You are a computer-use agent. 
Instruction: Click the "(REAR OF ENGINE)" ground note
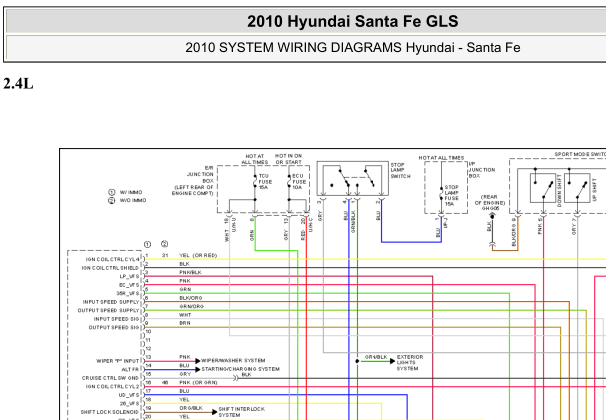click(490, 202)
